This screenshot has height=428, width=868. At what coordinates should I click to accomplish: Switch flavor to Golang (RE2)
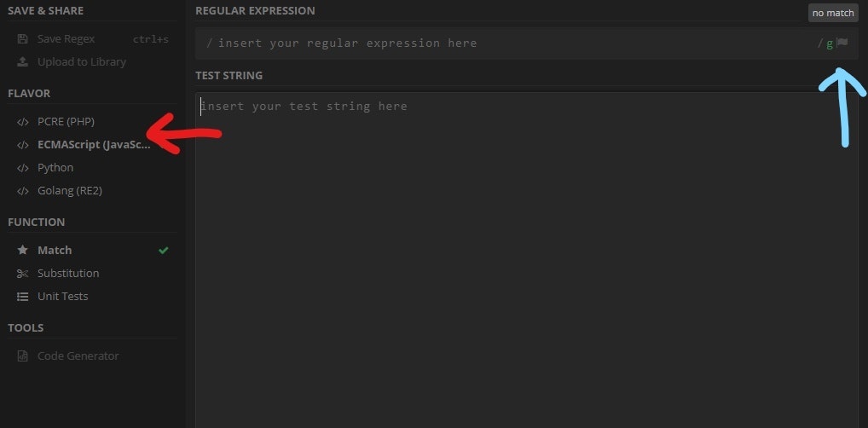[x=70, y=191]
